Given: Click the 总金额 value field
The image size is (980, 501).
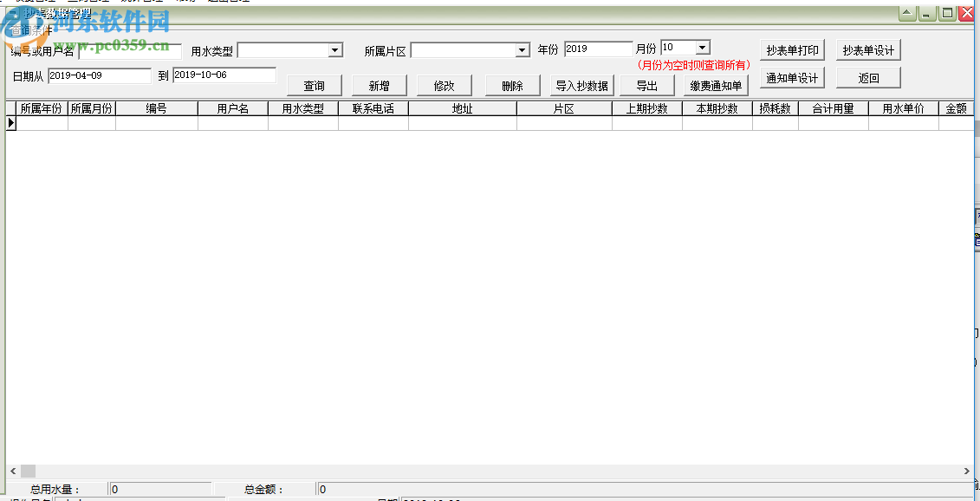Looking at the screenshot, I should (645, 489).
